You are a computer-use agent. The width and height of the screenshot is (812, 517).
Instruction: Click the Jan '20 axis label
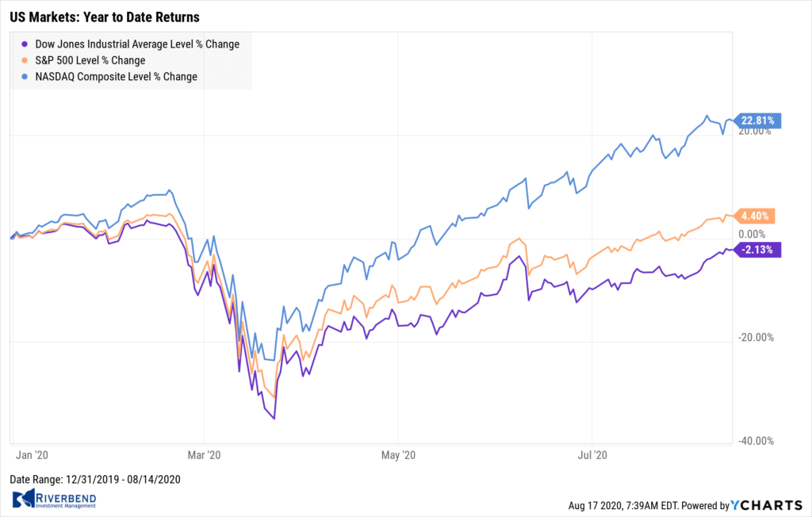(x=32, y=455)
